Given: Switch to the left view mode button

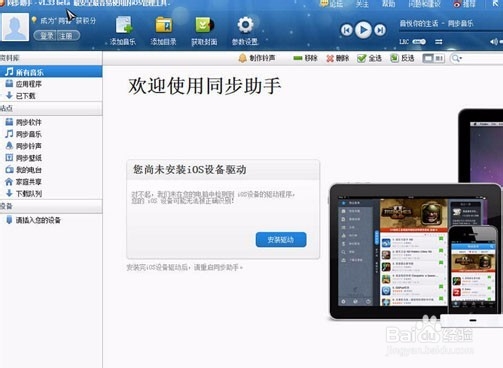Looking at the screenshot, I should click(428, 58).
